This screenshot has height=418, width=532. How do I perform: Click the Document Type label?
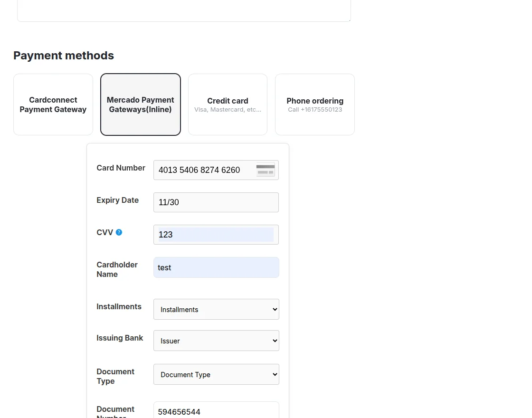[x=115, y=376]
